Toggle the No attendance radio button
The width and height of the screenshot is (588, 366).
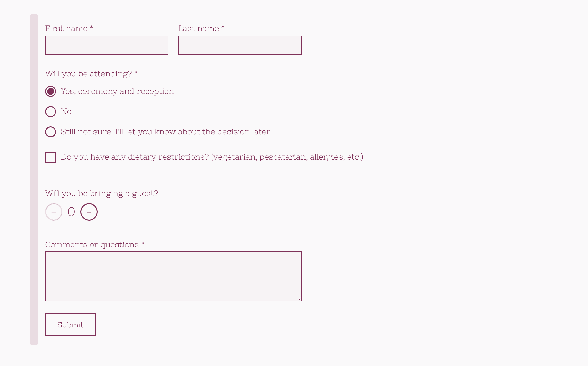pos(51,111)
